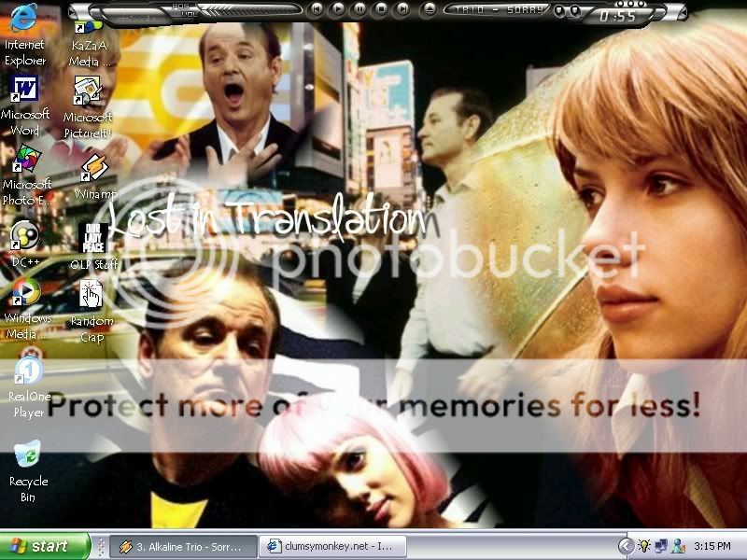The image size is (747, 560).
Task: Click the Winamp eject button
Action: [x=430, y=8]
